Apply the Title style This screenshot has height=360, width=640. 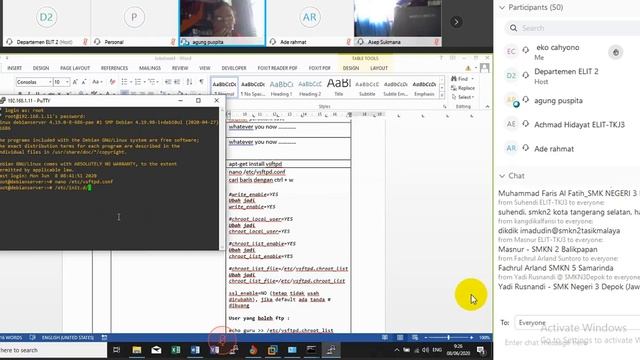tap(338, 87)
